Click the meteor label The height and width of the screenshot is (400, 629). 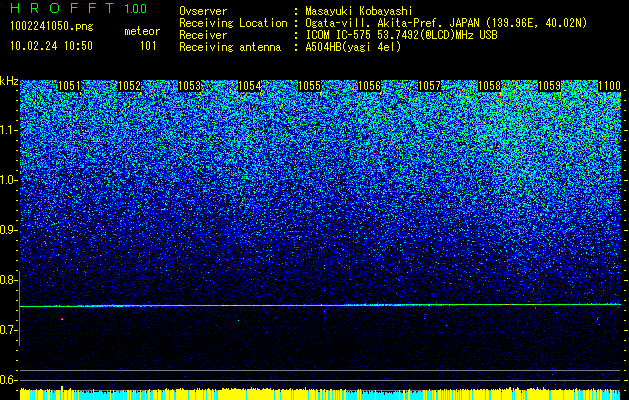pyautogui.click(x=142, y=31)
